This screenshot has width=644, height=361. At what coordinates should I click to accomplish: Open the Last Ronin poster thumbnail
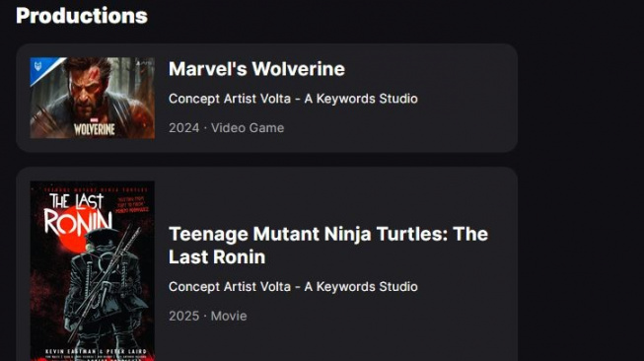[x=93, y=271]
